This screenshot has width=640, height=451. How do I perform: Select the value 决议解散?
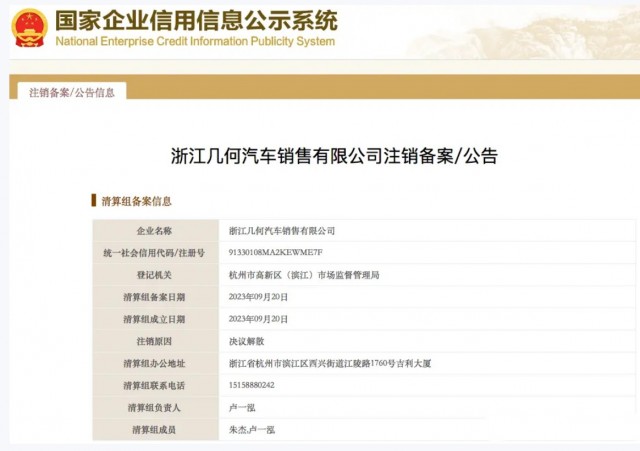(247, 341)
